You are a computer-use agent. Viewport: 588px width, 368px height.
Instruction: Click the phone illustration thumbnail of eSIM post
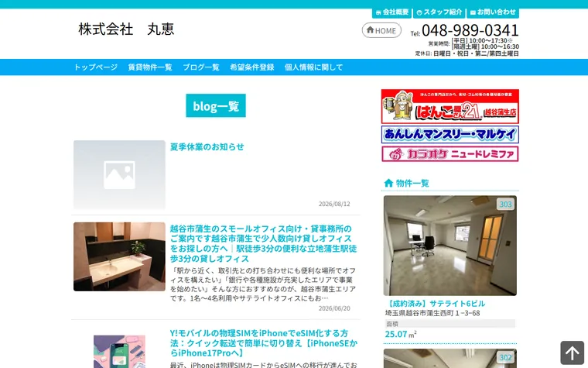119,352
